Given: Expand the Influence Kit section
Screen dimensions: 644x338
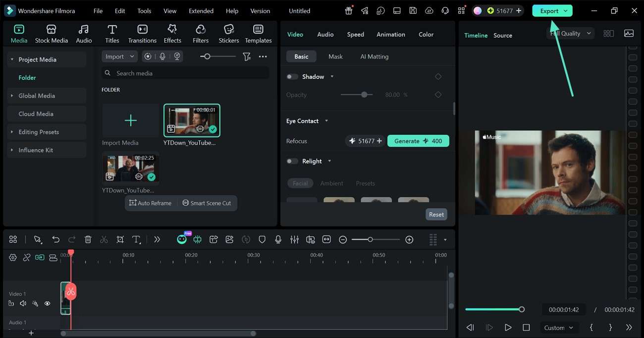Looking at the screenshot, I should 11,150.
